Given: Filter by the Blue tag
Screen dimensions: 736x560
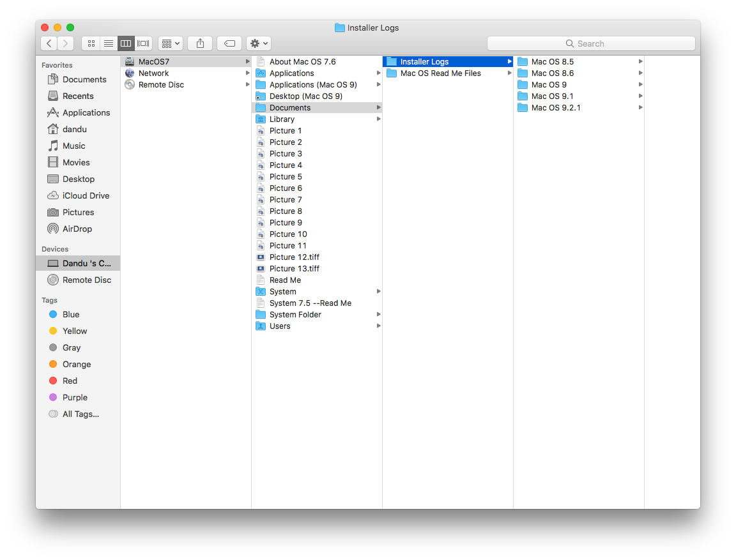Looking at the screenshot, I should pyautogui.click(x=78, y=314).
